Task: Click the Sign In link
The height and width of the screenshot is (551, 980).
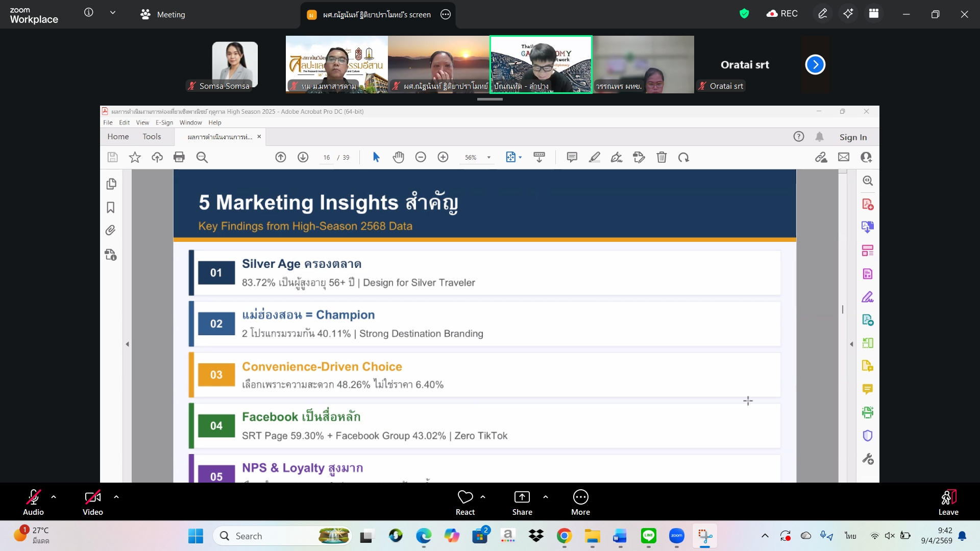Action: coord(853,137)
